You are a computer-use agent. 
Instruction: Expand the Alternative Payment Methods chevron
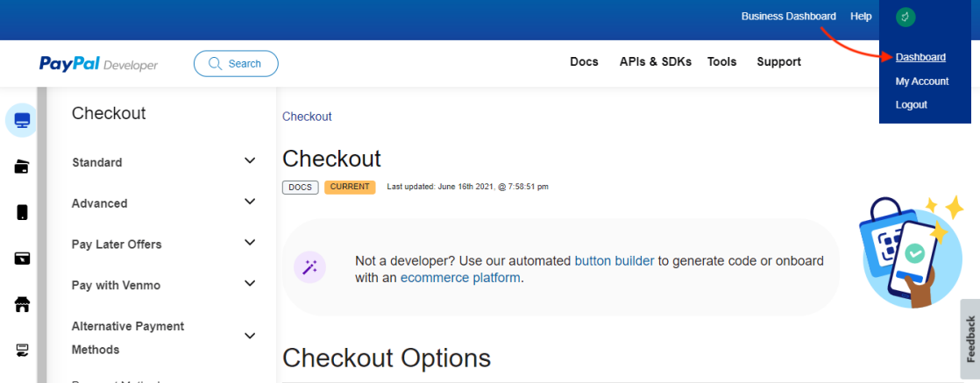(250, 337)
